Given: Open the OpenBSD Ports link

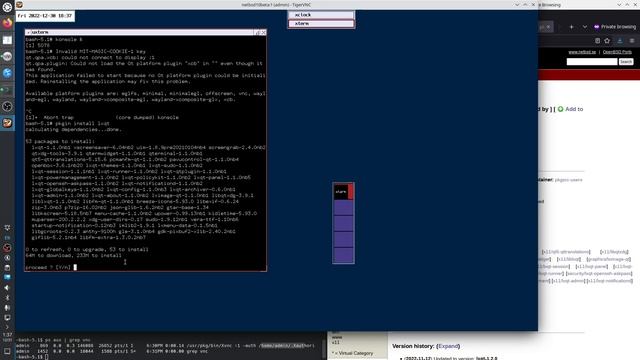Looking at the screenshot, I should (x=617, y=52).
